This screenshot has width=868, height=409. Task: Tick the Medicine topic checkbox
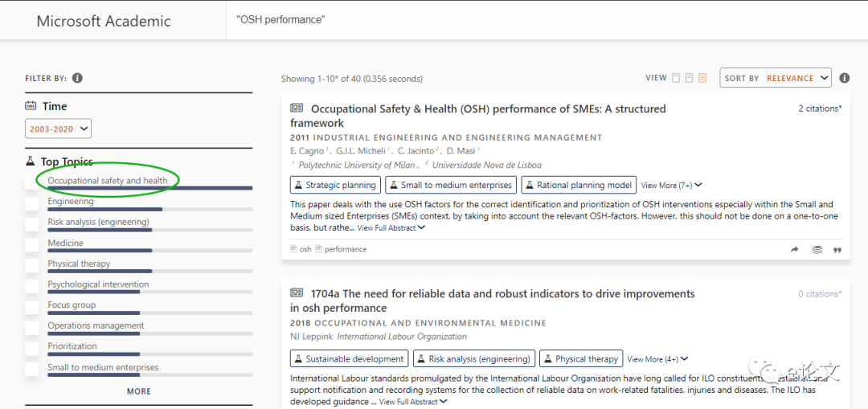31,245
